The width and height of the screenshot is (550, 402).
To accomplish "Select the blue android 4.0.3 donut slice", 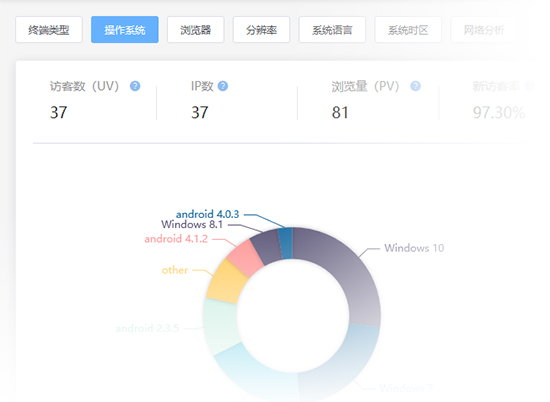I will 286,243.
